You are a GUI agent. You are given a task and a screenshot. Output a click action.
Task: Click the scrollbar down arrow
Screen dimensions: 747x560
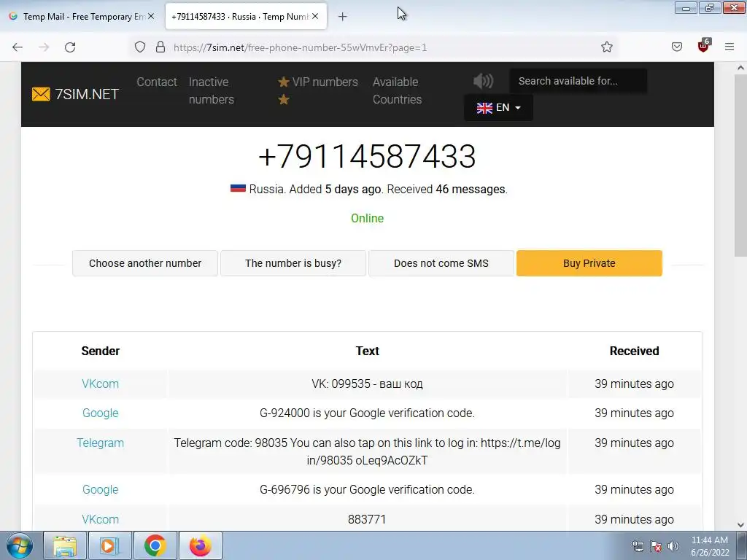(740, 525)
